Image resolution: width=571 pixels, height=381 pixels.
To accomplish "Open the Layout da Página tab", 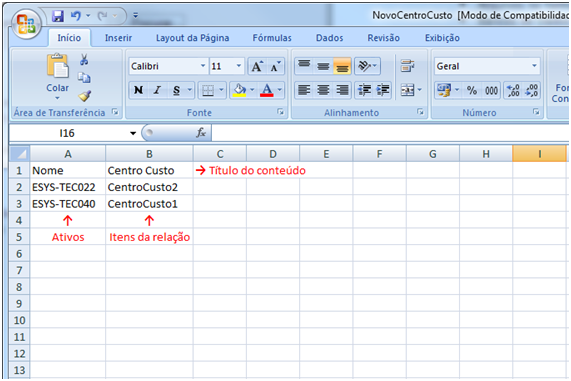I will [x=193, y=38].
